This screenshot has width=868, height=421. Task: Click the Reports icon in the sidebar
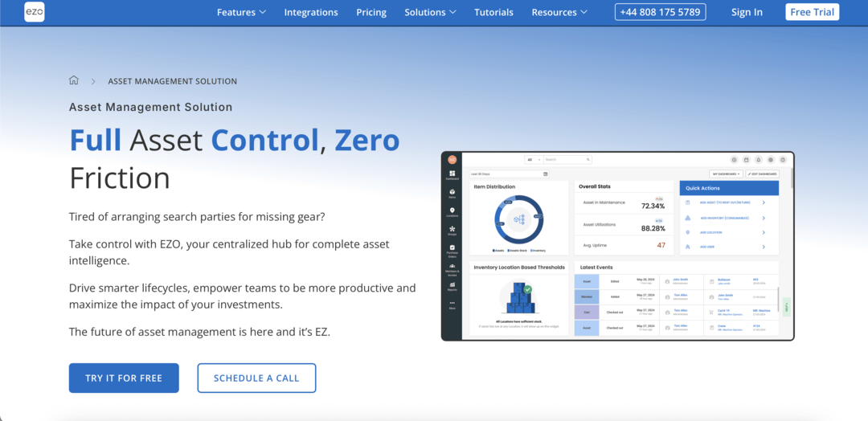(x=452, y=286)
